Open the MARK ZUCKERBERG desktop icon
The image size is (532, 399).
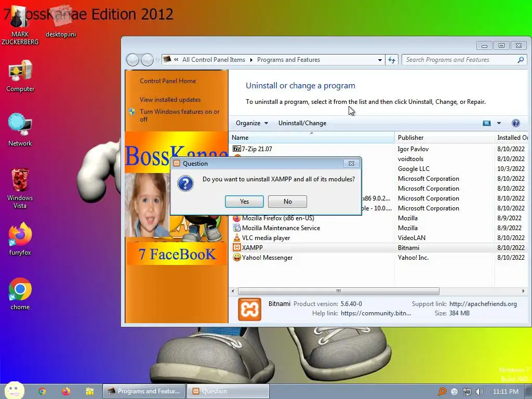point(20,24)
